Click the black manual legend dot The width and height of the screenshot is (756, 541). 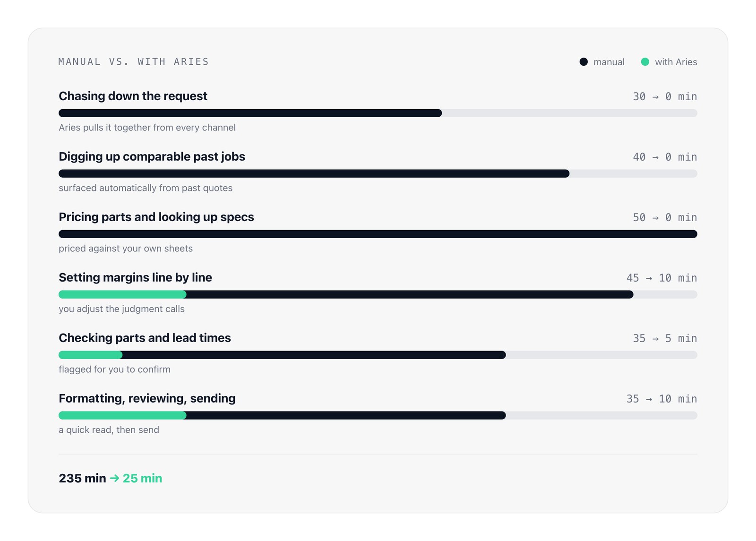click(584, 62)
